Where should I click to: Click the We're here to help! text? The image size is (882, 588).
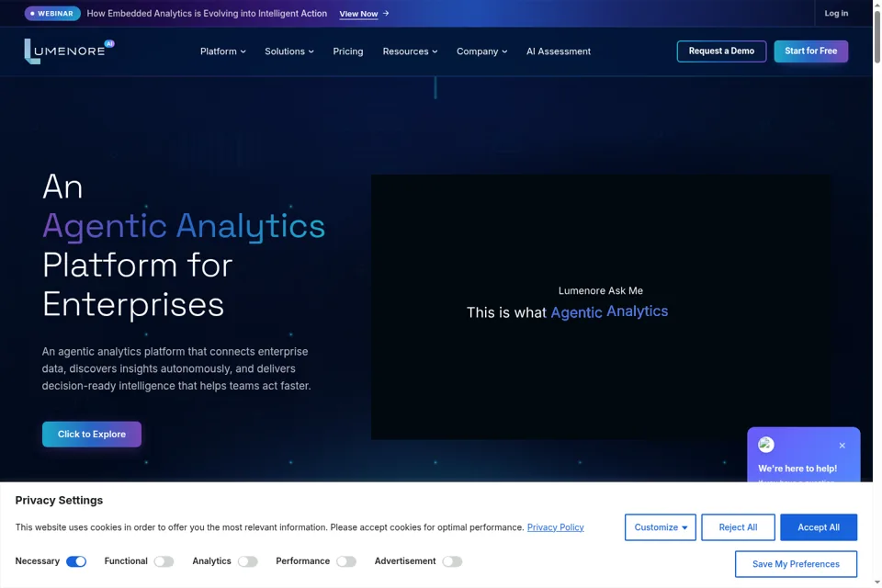(797, 469)
